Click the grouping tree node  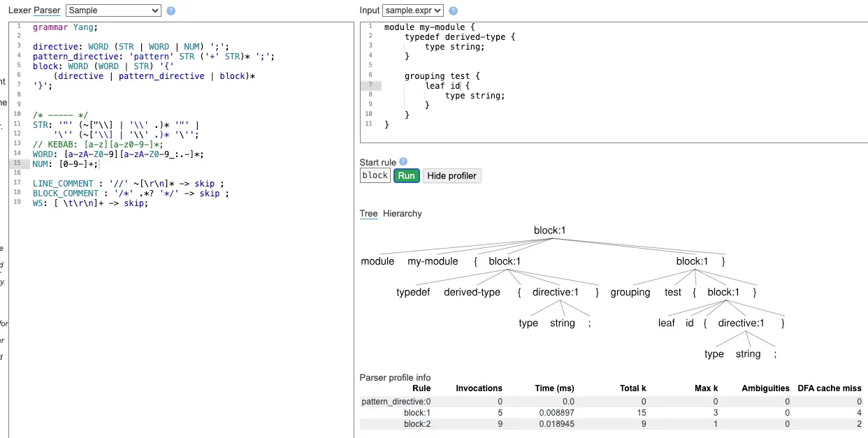click(630, 292)
